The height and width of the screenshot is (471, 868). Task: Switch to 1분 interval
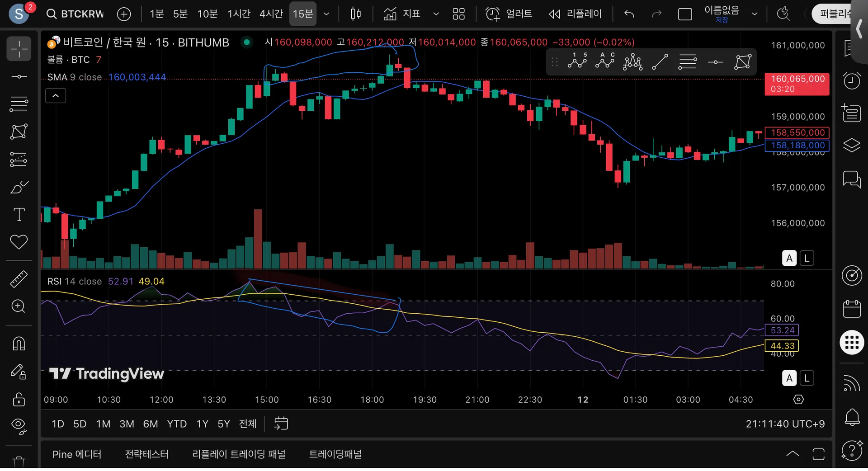(156, 14)
